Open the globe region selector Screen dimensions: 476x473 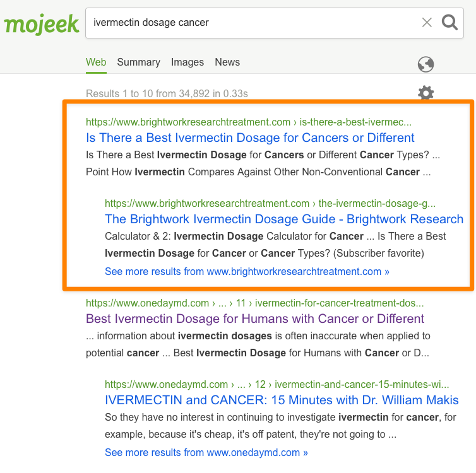tap(426, 64)
